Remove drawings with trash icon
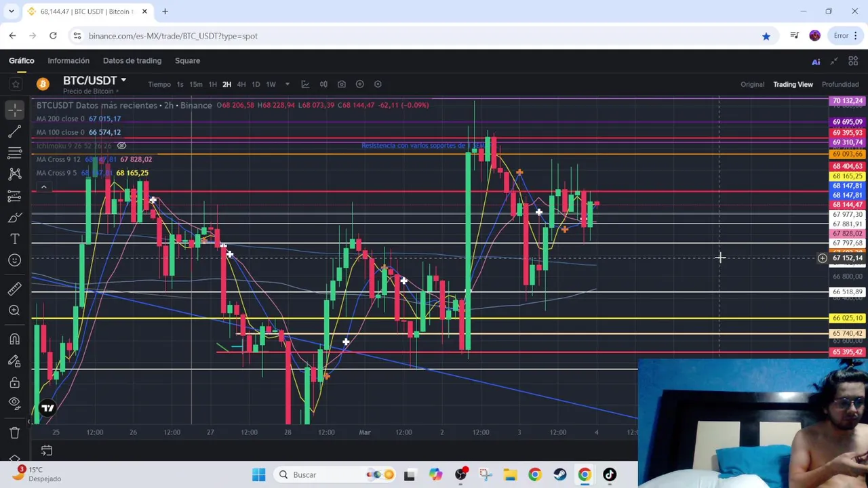The image size is (868, 488). coord(15,432)
